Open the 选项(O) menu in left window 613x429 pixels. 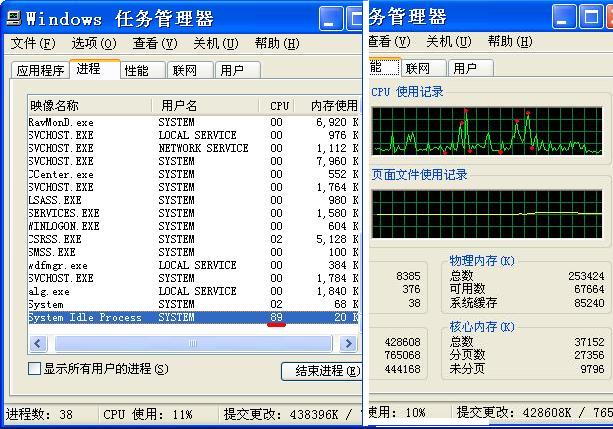coord(94,43)
